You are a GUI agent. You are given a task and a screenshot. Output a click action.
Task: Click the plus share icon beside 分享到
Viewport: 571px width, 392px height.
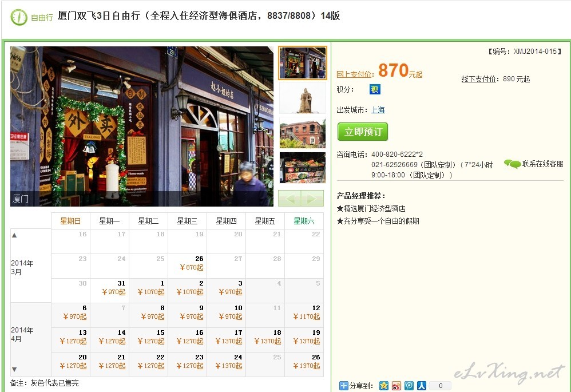pos(343,386)
